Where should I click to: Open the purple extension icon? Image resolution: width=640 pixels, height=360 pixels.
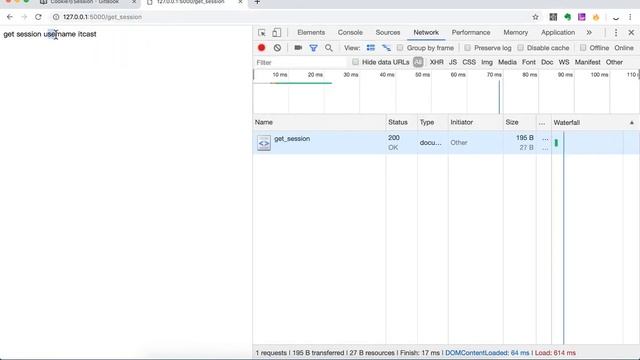582,17
